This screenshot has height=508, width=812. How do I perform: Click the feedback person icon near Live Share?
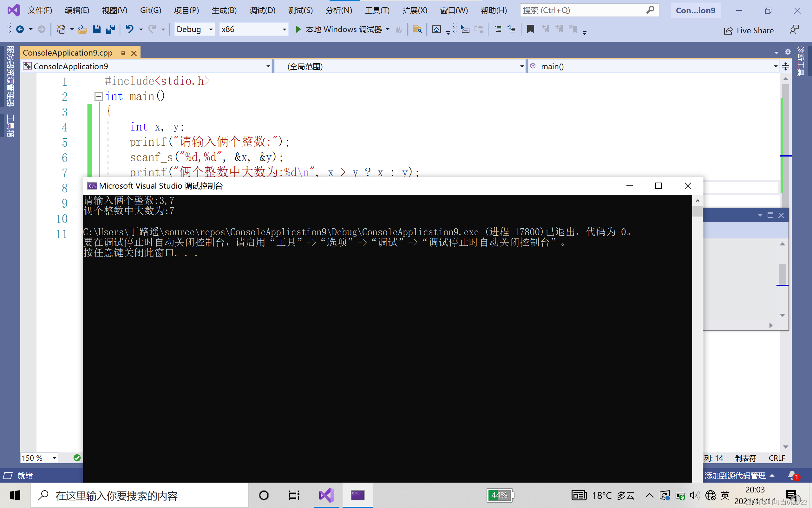coord(794,30)
